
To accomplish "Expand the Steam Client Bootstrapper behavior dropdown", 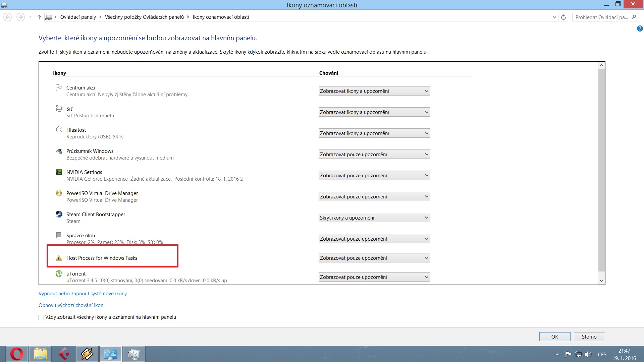I will pyautogui.click(x=374, y=218).
